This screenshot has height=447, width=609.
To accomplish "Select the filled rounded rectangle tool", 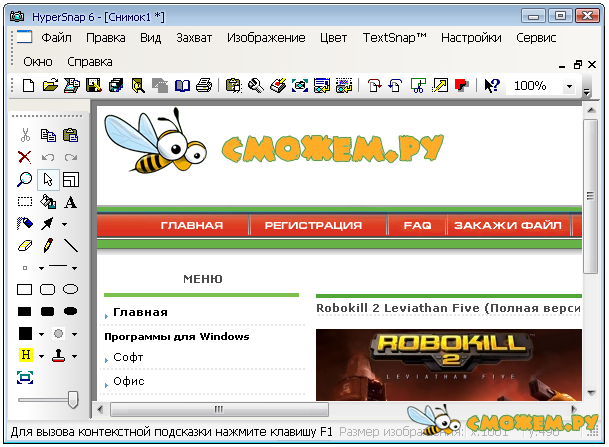I will pos(48,311).
